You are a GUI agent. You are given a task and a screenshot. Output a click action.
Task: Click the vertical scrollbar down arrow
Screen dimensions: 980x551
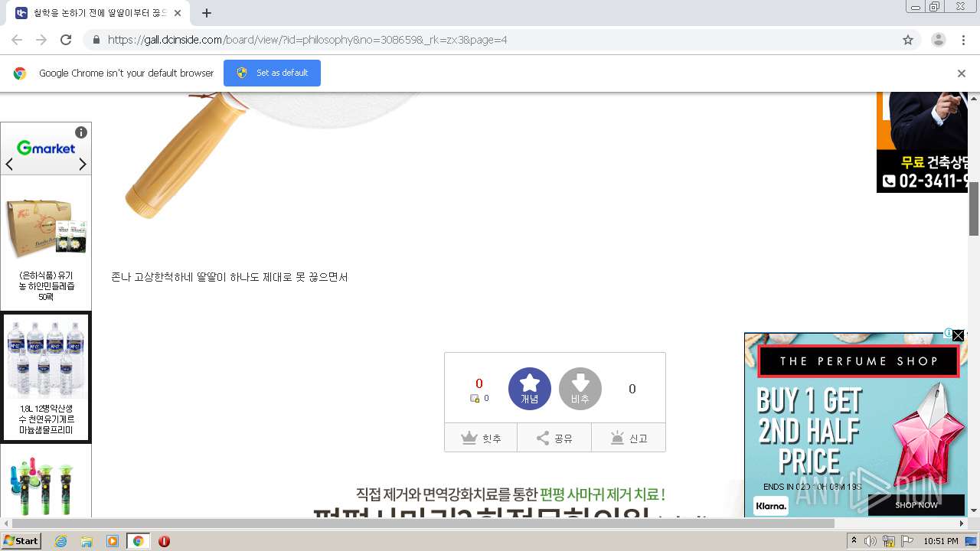tap(974, 510)
